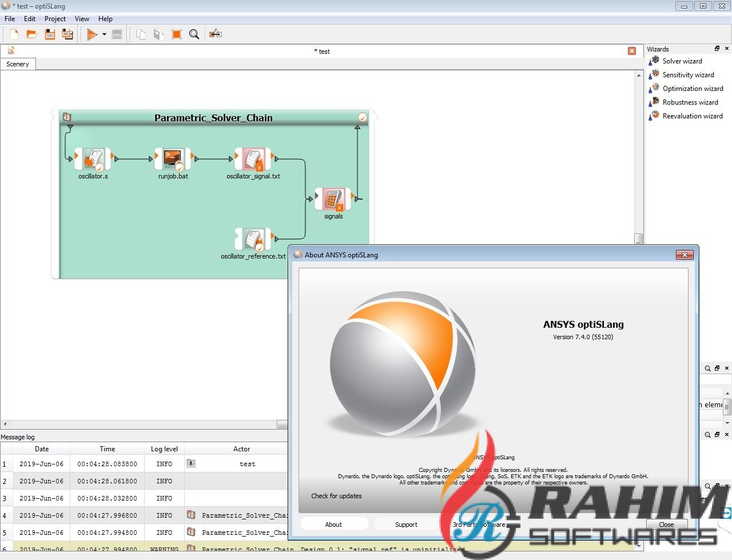Screen dimensions: 732x560
Task: Click the About button in the dialog
Action: click(333, 524)
